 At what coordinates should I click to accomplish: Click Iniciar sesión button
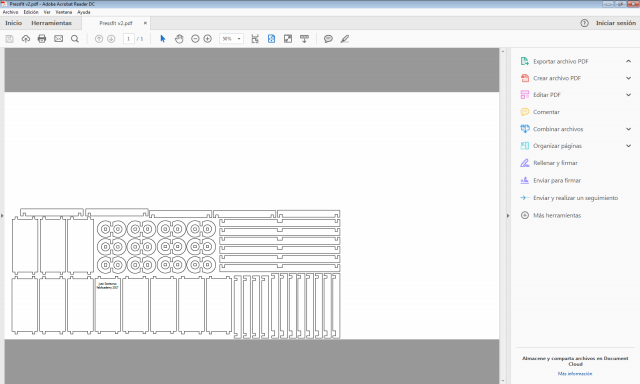(616, 23)
